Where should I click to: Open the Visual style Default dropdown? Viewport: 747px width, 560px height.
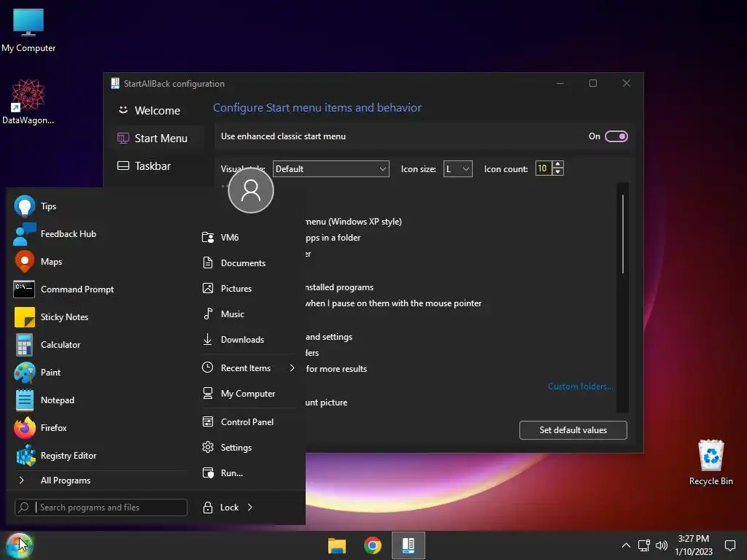[x=330, y=169]
